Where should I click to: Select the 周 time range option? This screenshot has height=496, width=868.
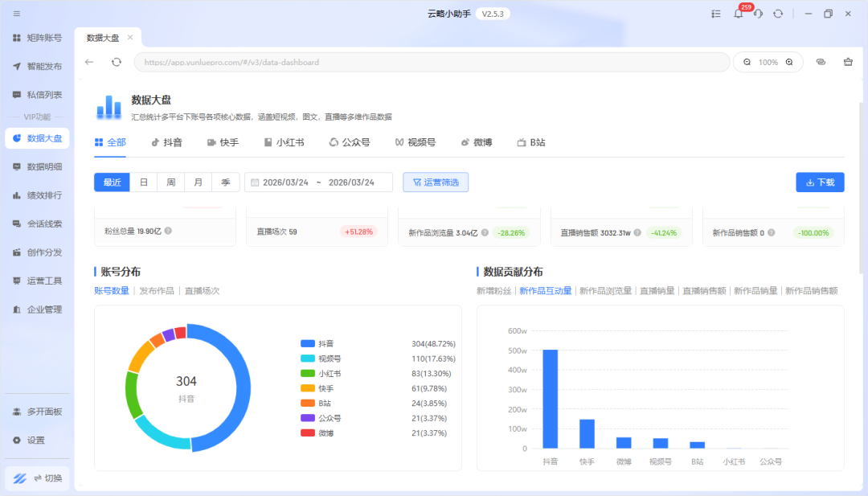[170, 182]
